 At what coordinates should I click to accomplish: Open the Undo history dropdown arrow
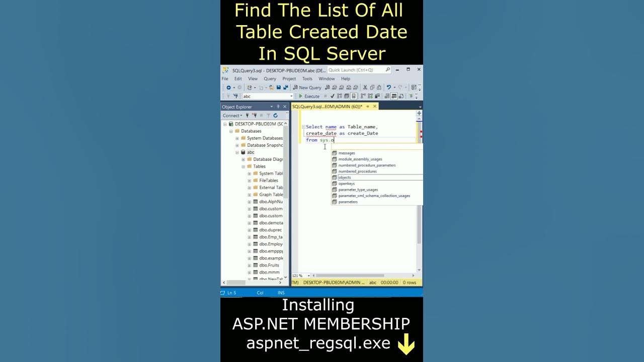pos(394,87)
